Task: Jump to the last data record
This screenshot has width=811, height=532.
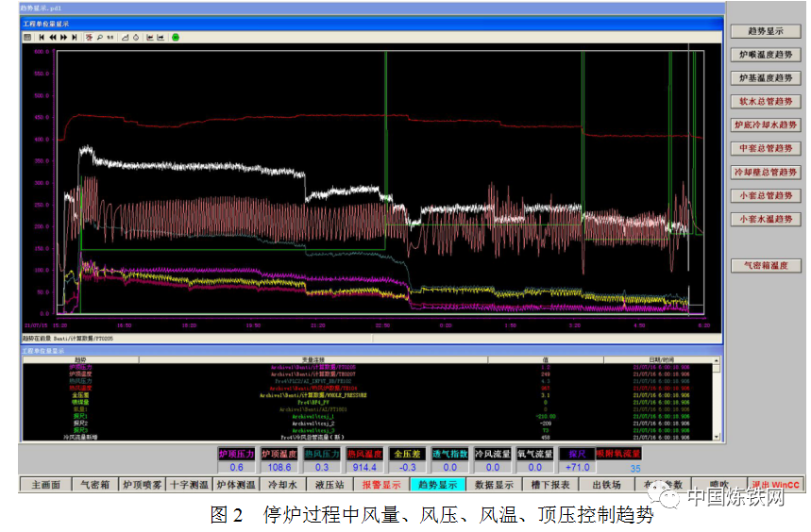Action: click(x=74, y=37)
